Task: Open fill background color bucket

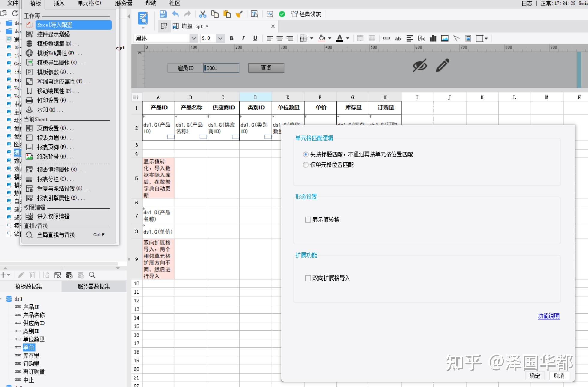Action: pyautogui.click(x=322, y=38)
